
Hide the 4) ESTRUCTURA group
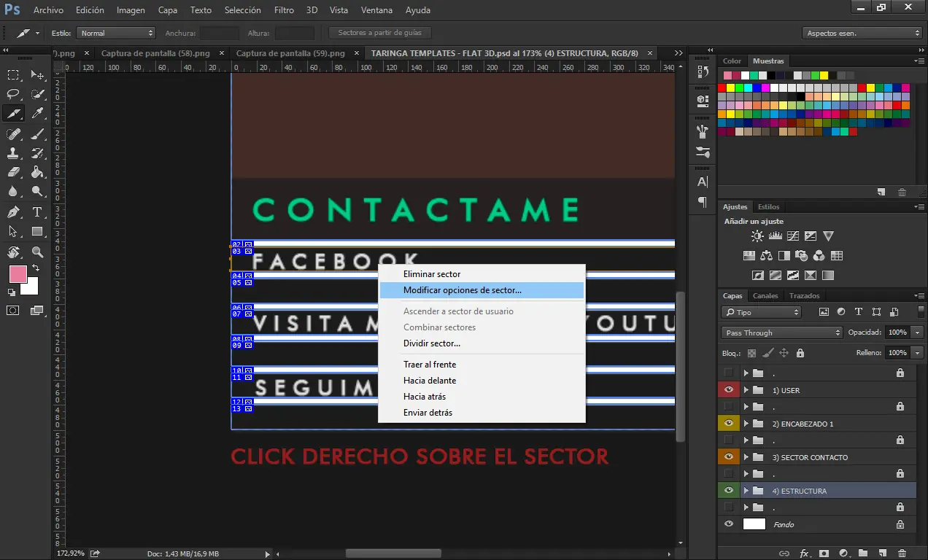coord(728,491)
